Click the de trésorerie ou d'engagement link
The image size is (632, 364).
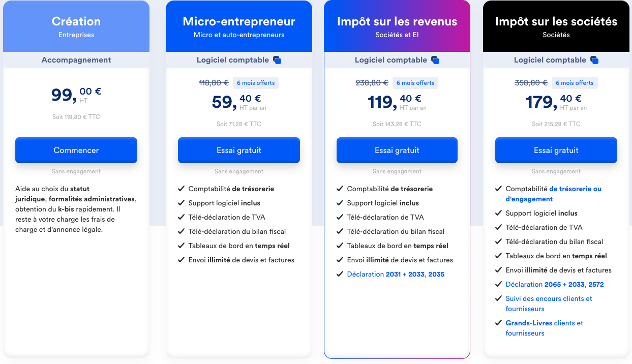(553, 194)
